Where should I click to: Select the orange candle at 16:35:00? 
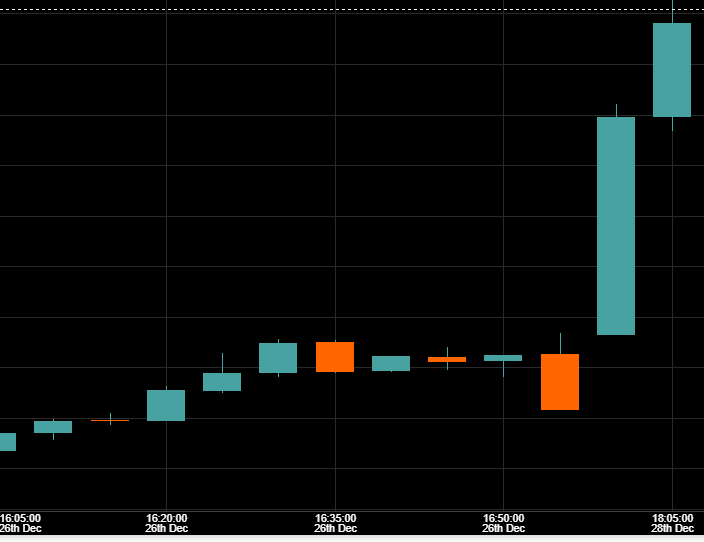click(x=335, y=357)
